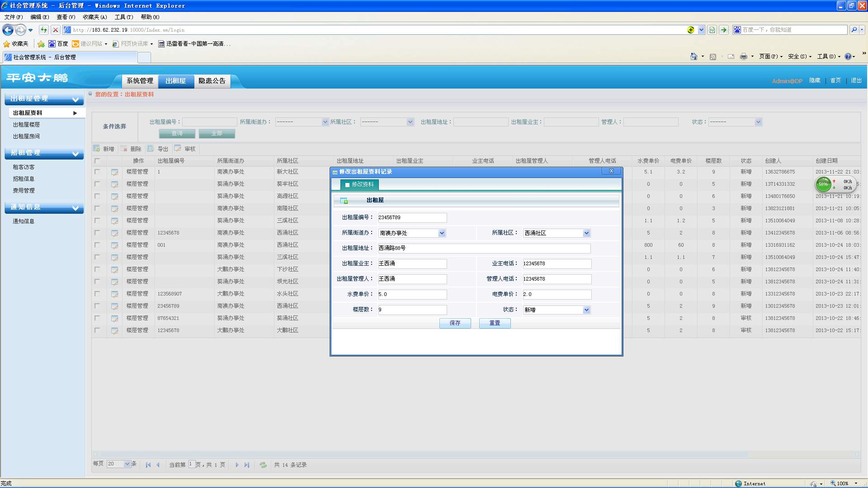The width and height of the screenshot is (868, 488).
Task: Click edit icon for row 123568907
Action: [115, 294]
